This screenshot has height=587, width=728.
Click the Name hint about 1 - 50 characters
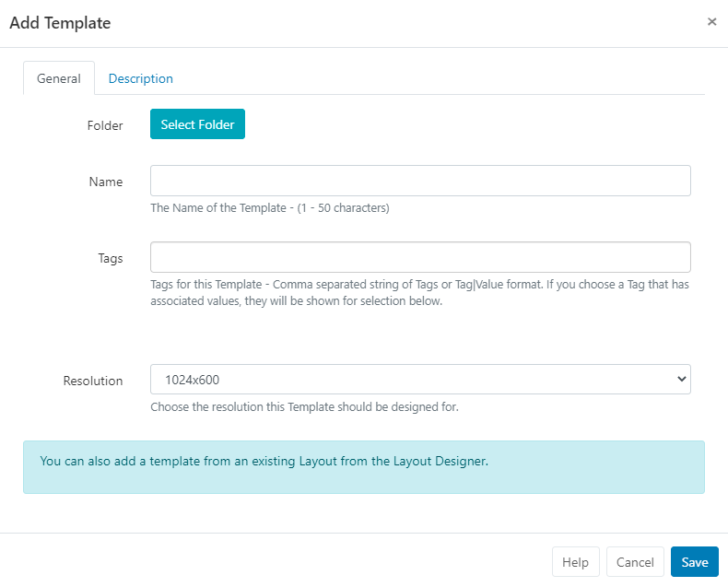[269, 207]
